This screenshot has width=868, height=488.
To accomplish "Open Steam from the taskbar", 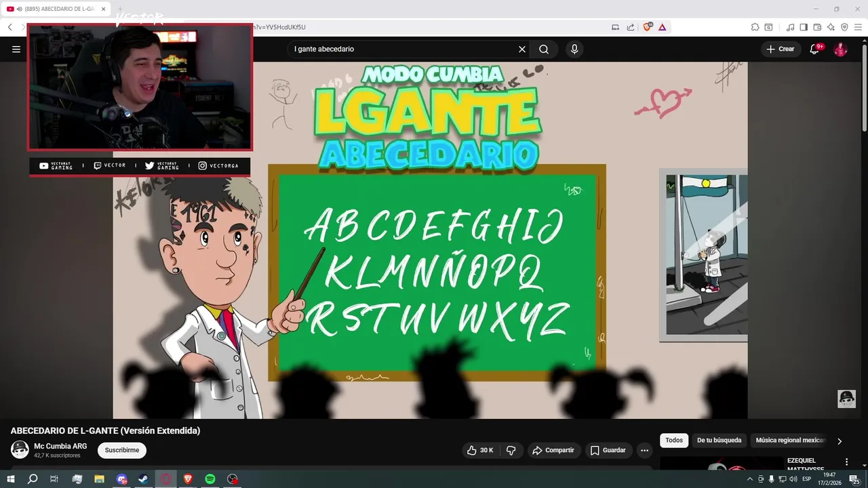I will [x=144, y=479].
